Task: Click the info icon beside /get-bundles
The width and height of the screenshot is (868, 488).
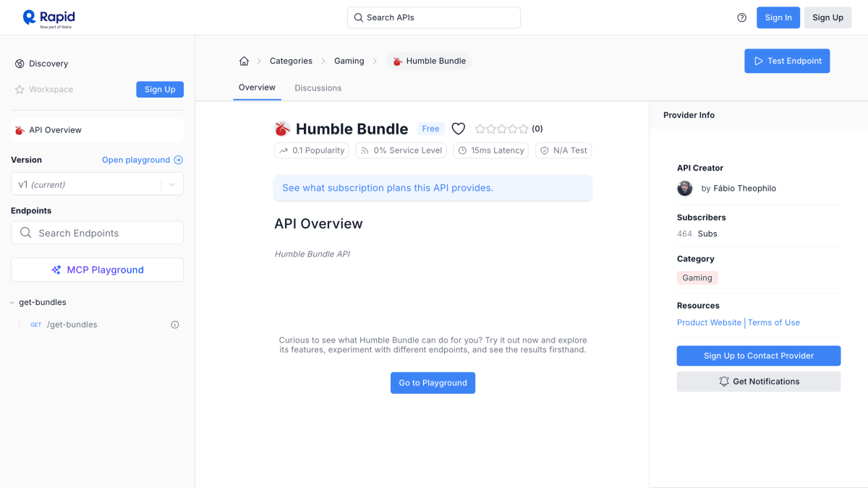Action: coord(174,325)
